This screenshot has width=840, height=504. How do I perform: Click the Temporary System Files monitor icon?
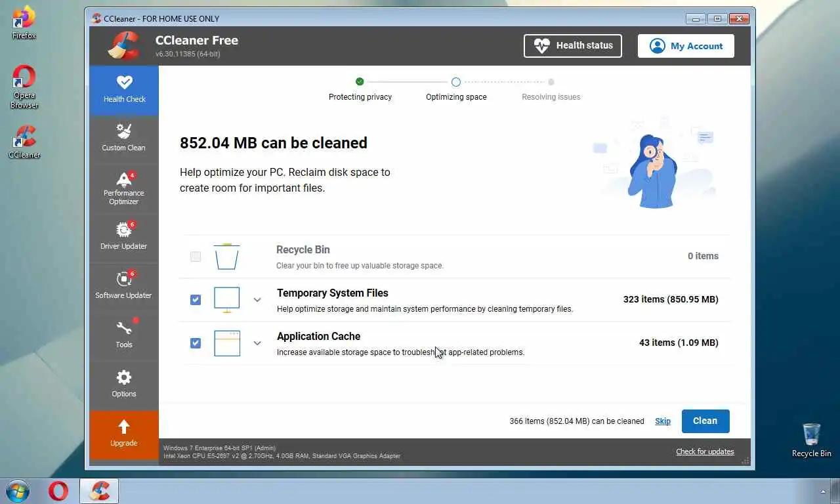pyautogui.click(x=227, y=300)
